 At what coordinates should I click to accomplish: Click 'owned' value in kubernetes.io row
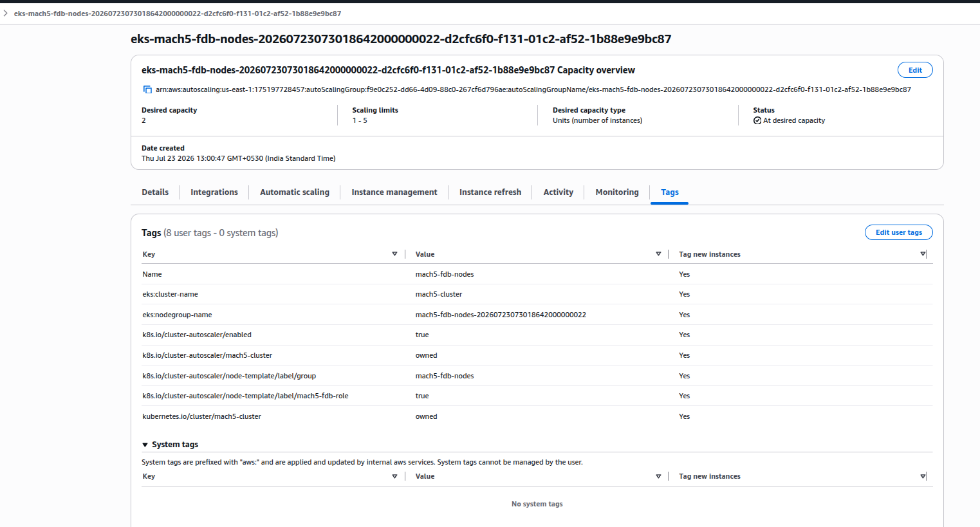pos(426,416)
